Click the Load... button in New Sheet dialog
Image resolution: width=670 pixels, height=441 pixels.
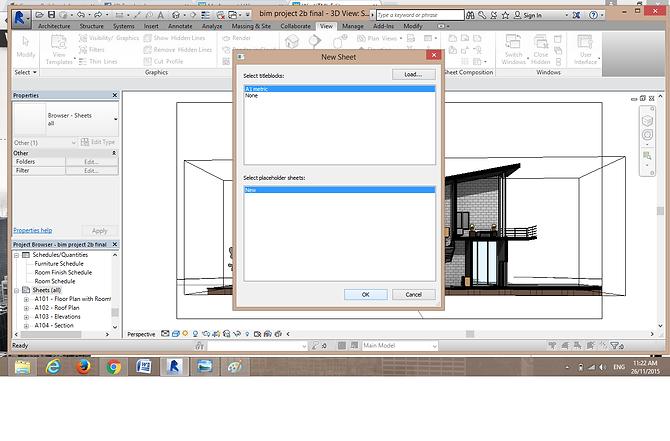click(413, 74)
